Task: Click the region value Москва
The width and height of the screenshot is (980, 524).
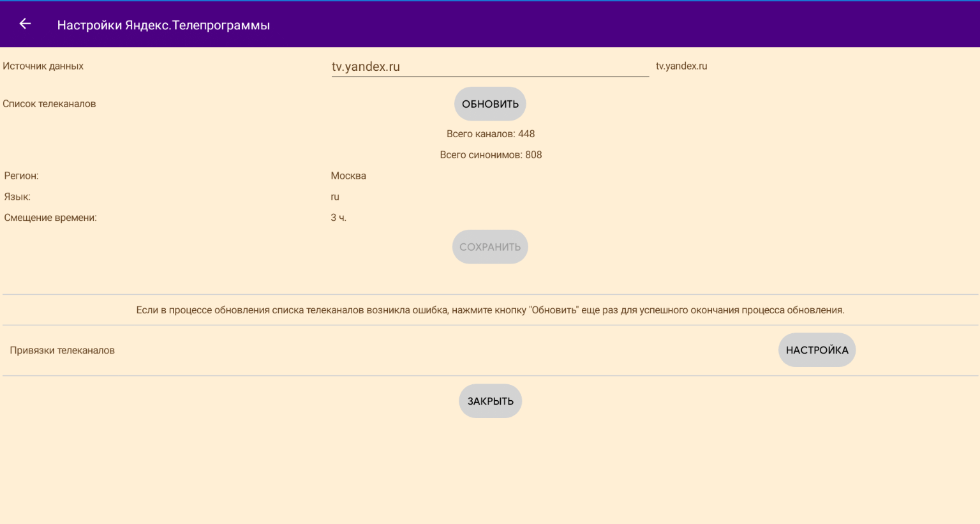Action: pyautogui.click(x=348, y=176)
